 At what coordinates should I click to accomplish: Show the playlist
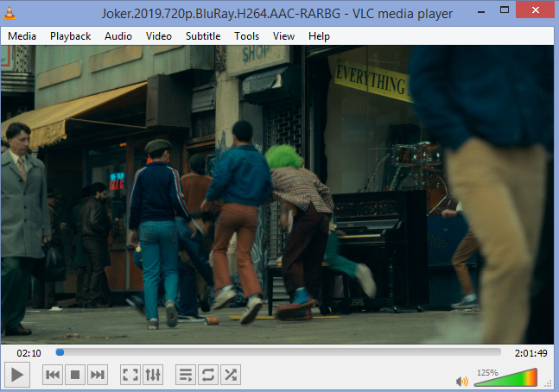pos(186,375)
